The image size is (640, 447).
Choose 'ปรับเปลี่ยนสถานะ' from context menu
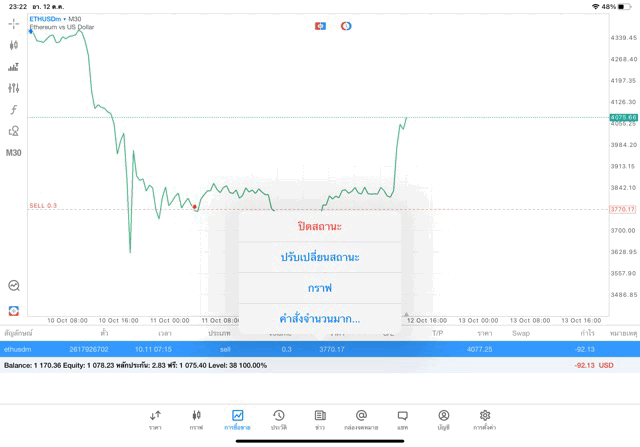[320, 257]
